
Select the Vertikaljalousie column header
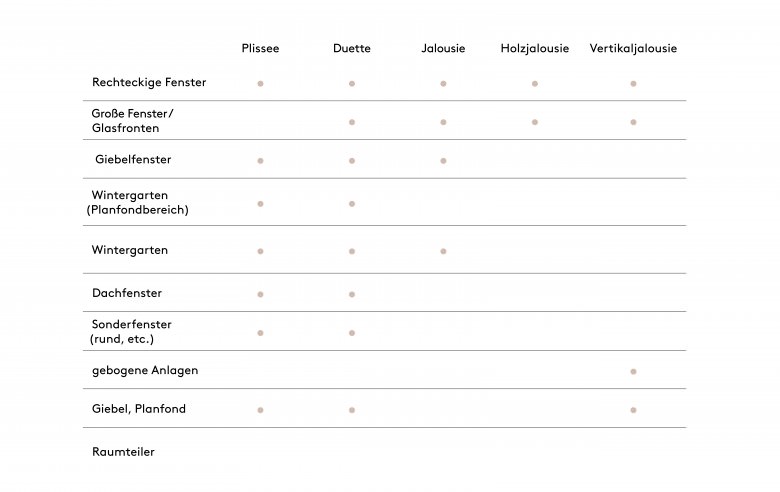[x=633, y=48]
